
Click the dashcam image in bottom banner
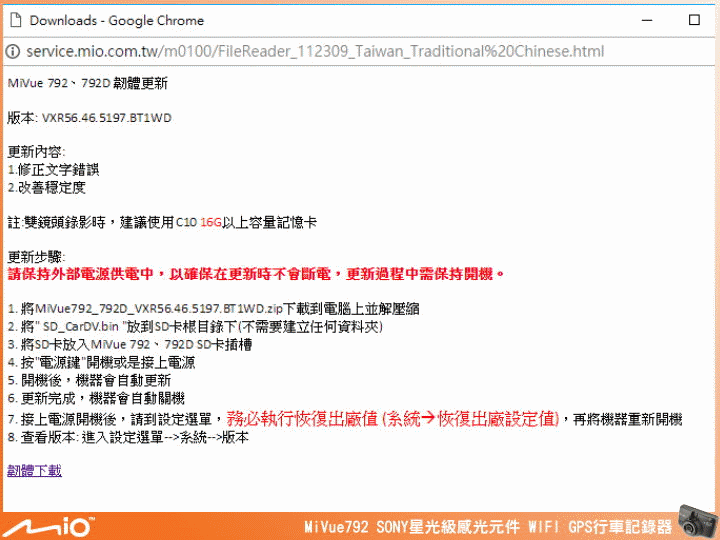pos(697,521)
